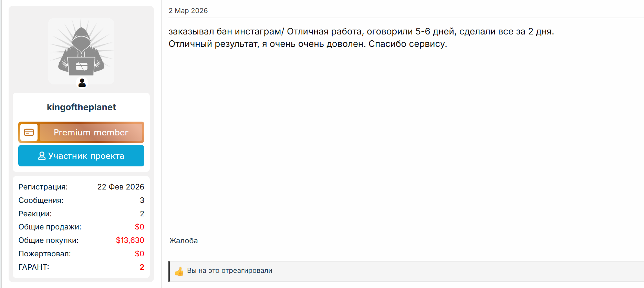The height and width of the screenshot is (288, 644).
Task: Click person icon in Участник проекта badge
Action: [x=42, y=156]
